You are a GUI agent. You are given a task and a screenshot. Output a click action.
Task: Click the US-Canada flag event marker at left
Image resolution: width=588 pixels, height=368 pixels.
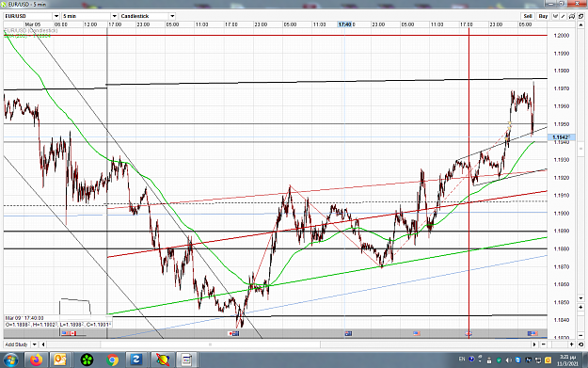(x=69, y=333)
